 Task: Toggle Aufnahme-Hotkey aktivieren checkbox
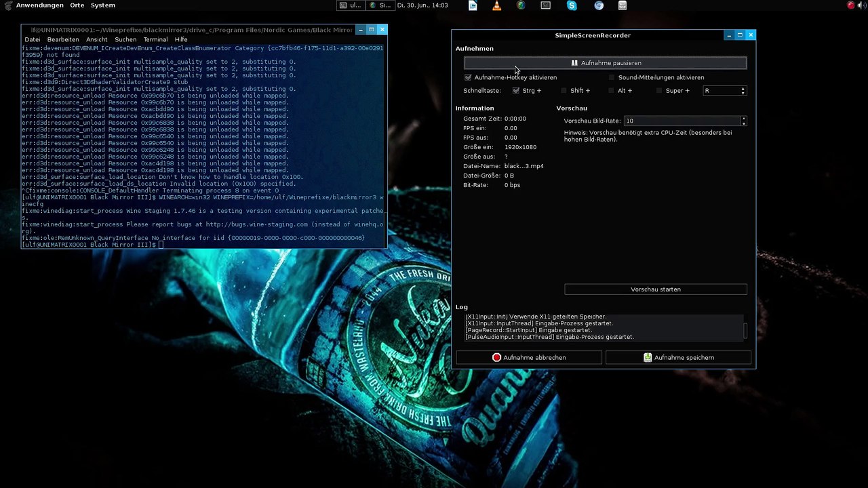(468, 77)
